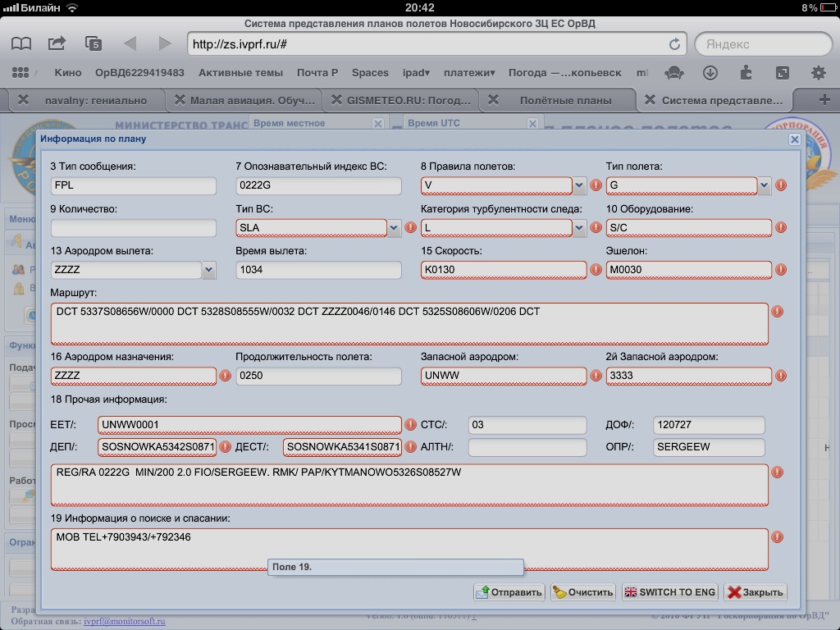This screenshot has height=630, width=840.
Task: Click the Отправить button
Action: pyautogui.click(x=509, y=592)
